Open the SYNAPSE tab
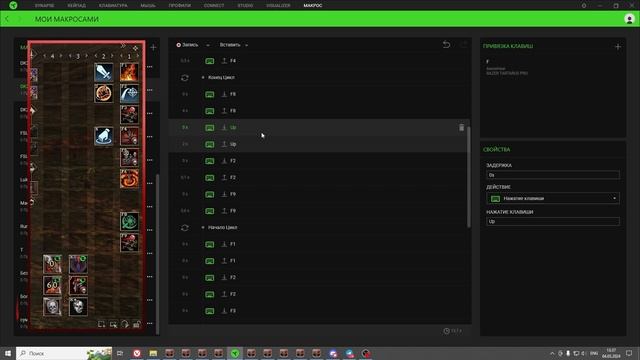Viewport: 640px width, 360px height. coord(44,6)
